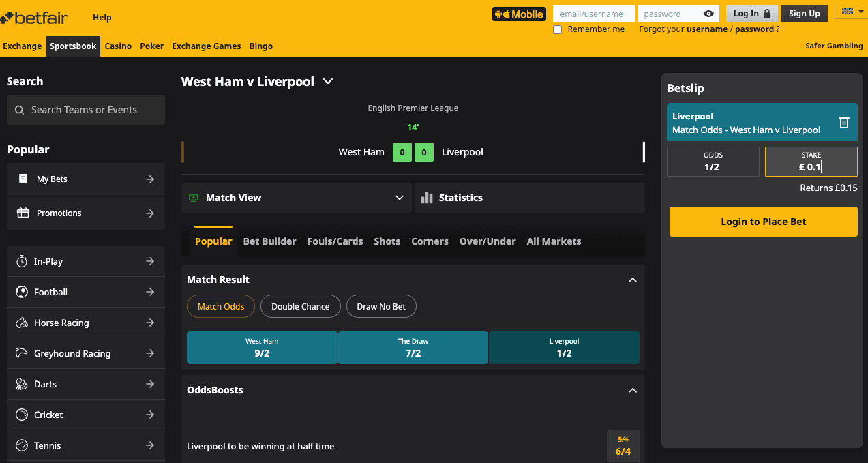Screen dimensions: 868x463
Task: Open the Help link
Action: point(102,17)
